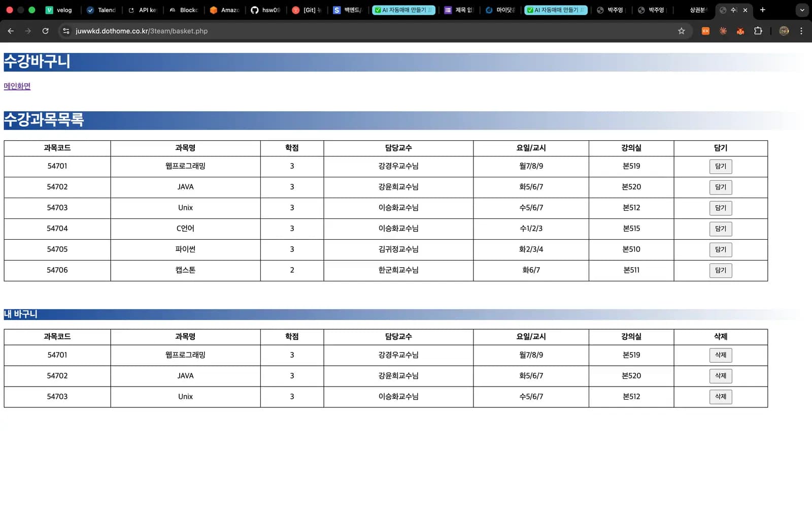Switch to the hsw09 GitHub tab
Viewport: 812px width, 508px height.
click(x=265, y=10)
